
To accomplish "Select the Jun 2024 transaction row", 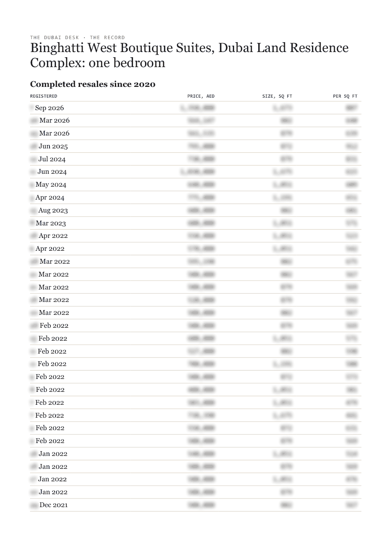I will tap(196, 172).
